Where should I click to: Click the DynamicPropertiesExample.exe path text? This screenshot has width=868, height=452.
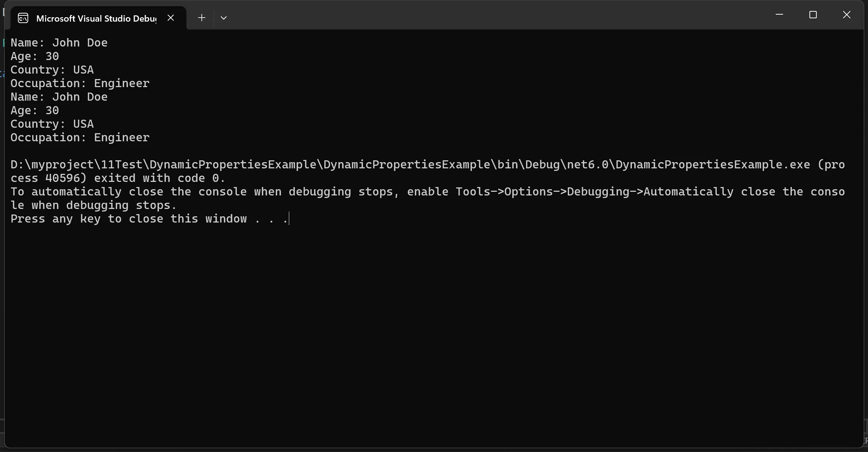[x=410, y=165]
